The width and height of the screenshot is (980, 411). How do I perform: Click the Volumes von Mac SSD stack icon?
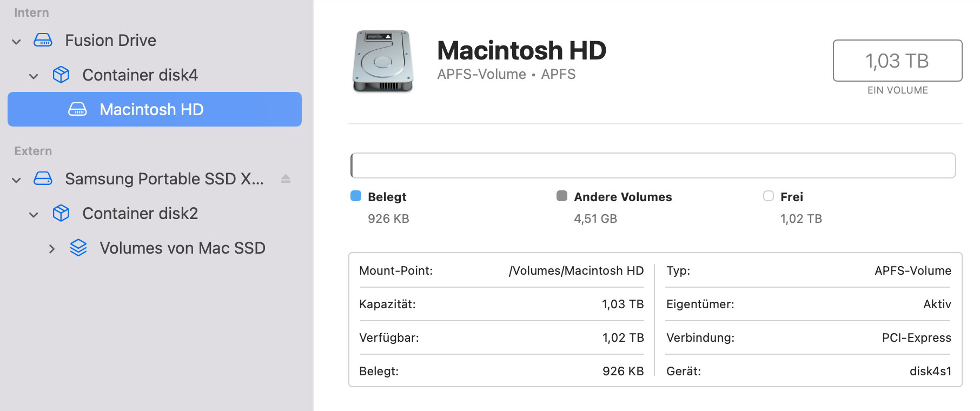(x=78, y=248)
